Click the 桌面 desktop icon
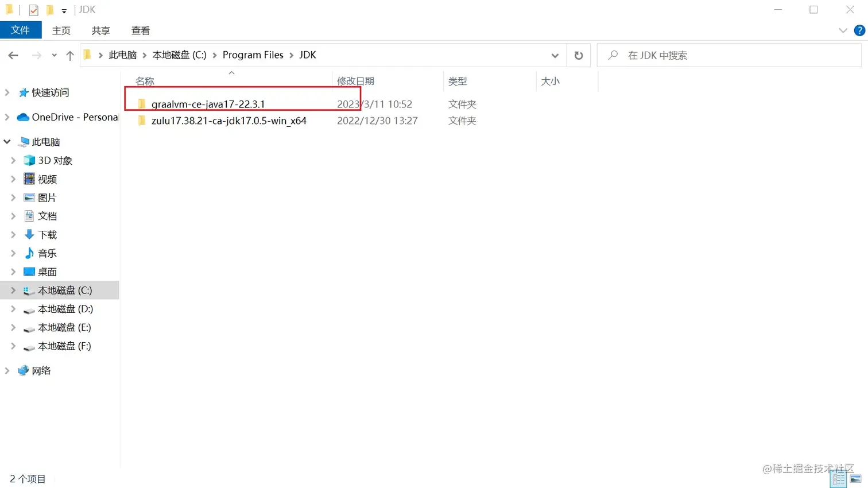This screenshot has width=868, height=488. coord(29,272)
